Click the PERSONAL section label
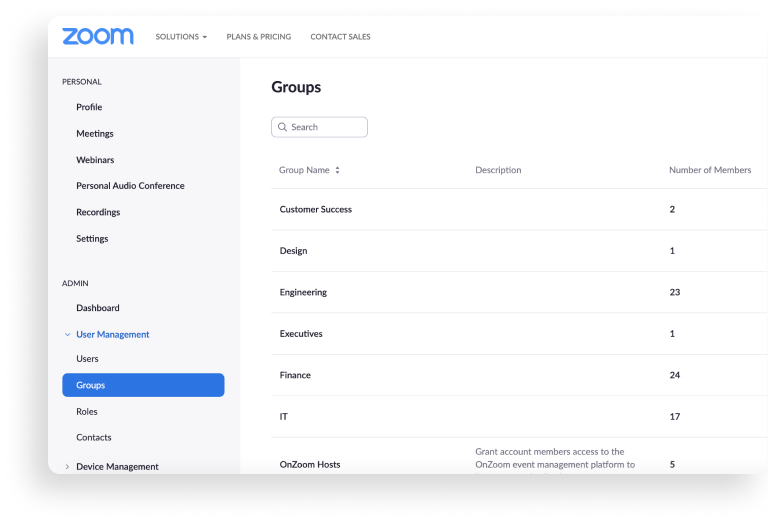The image size is (768, 522). pos(82,82)
